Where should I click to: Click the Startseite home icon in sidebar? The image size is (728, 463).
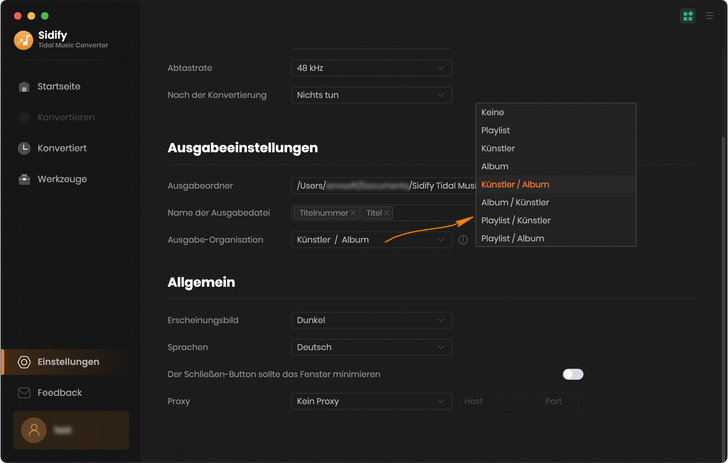25,87
